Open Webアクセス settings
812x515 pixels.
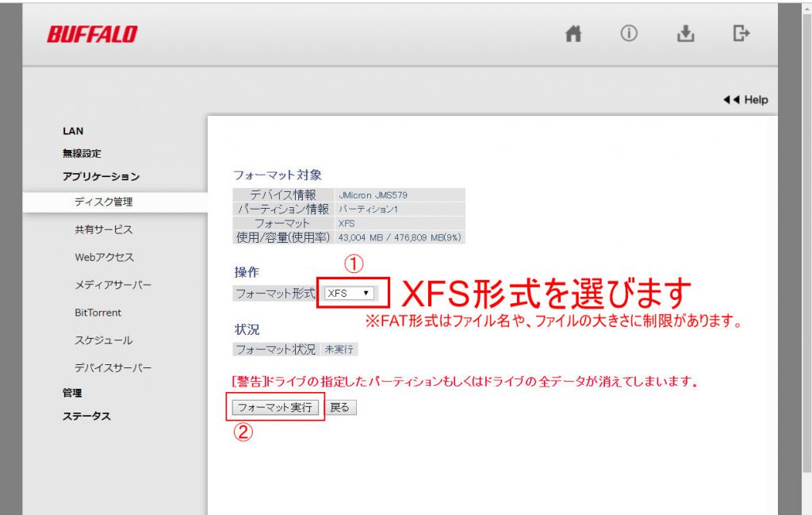[104, 257]
